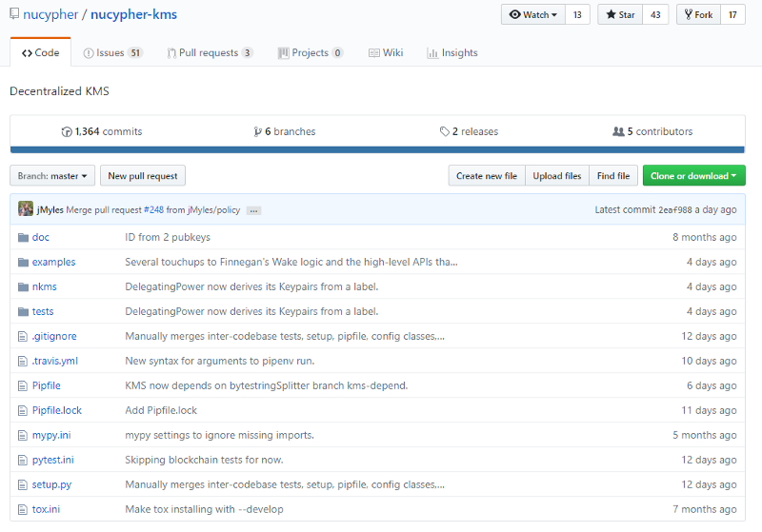Open the doc folder

click(x=41, y=237)
